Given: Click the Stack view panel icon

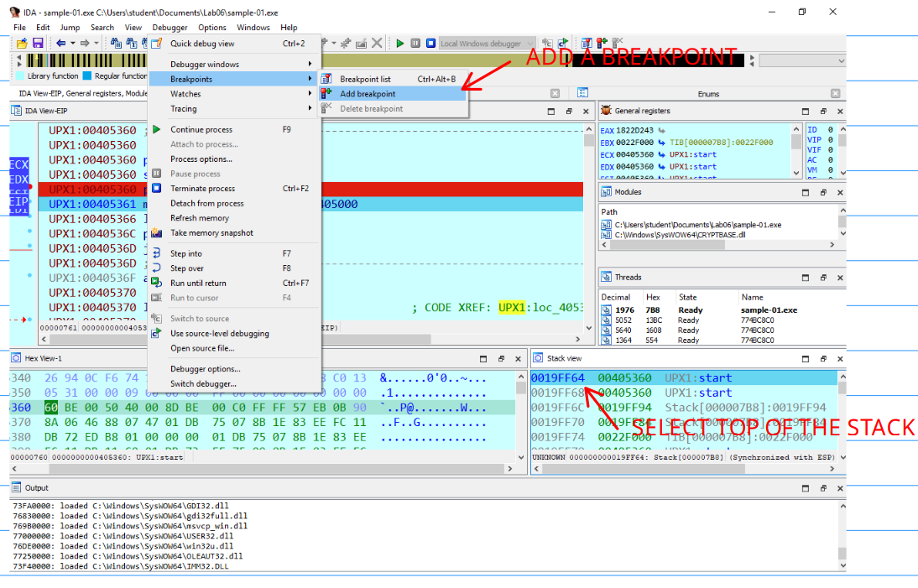Looking at the screenshot, I should click(x=538, y=358).
